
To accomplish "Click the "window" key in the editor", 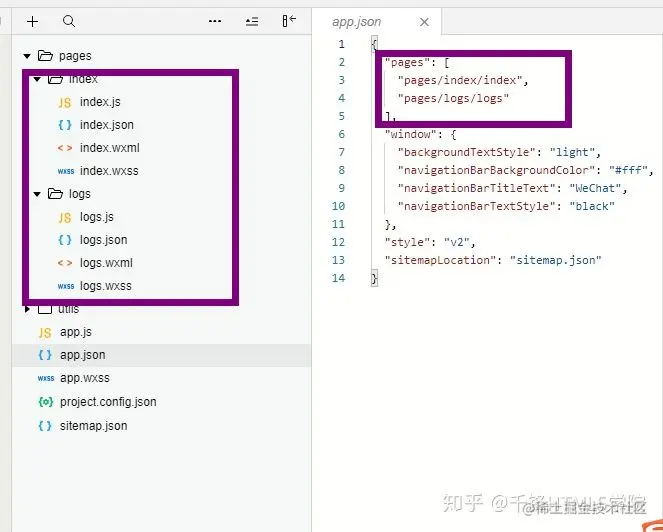I will click(x=410, y=134).
